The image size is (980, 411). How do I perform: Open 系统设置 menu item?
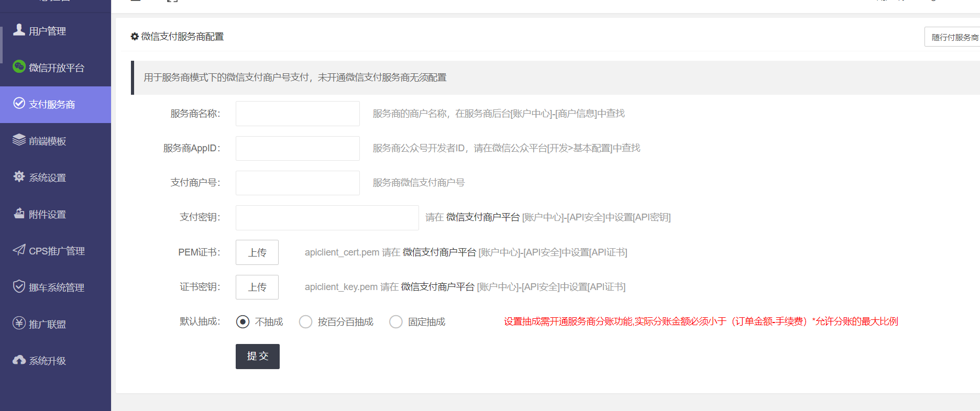coord(56,178)
